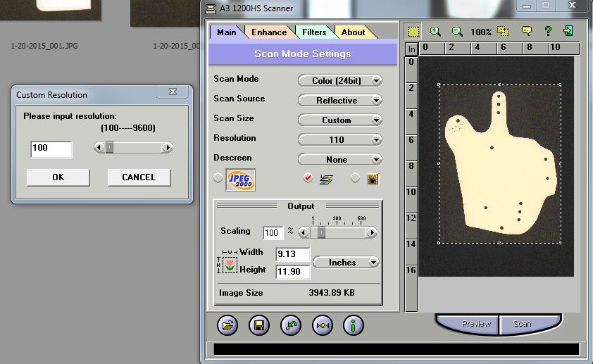Select the marquee selection frame tool
Image resolution: width=593 pixels, height=364 pixels.
[x=413, y=32]
